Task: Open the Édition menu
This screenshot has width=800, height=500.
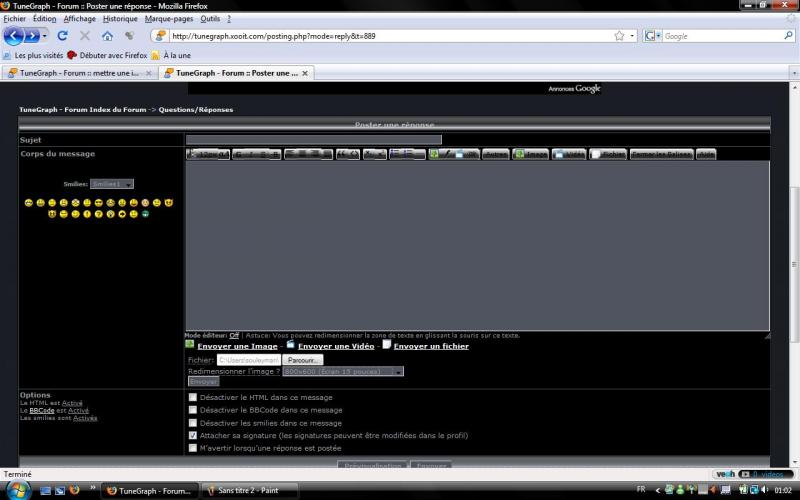Action: coord(44,19)
